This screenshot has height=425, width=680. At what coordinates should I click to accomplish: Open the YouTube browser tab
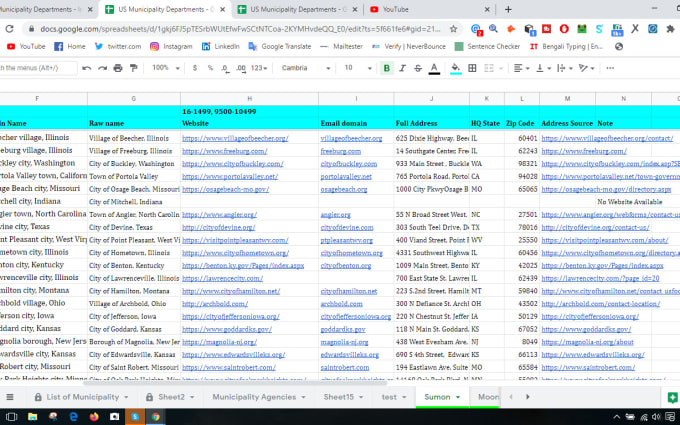pyautogui.click(x=429, y=9)
